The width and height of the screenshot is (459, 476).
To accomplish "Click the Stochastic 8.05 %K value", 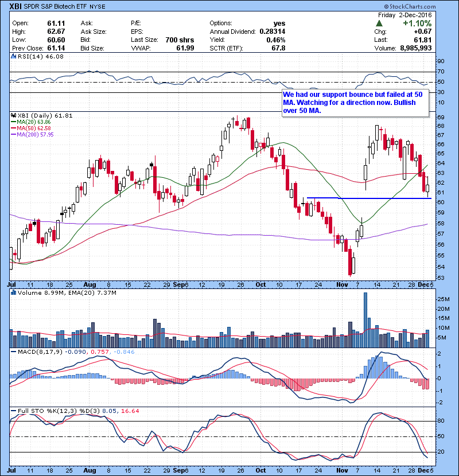I will coord(109,411).
